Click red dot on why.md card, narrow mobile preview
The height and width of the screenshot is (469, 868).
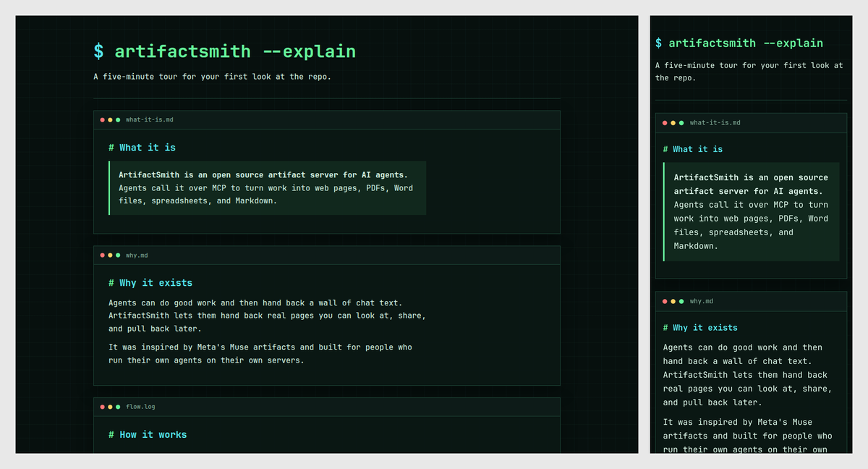pyautogui.click(x=665, y=301)
